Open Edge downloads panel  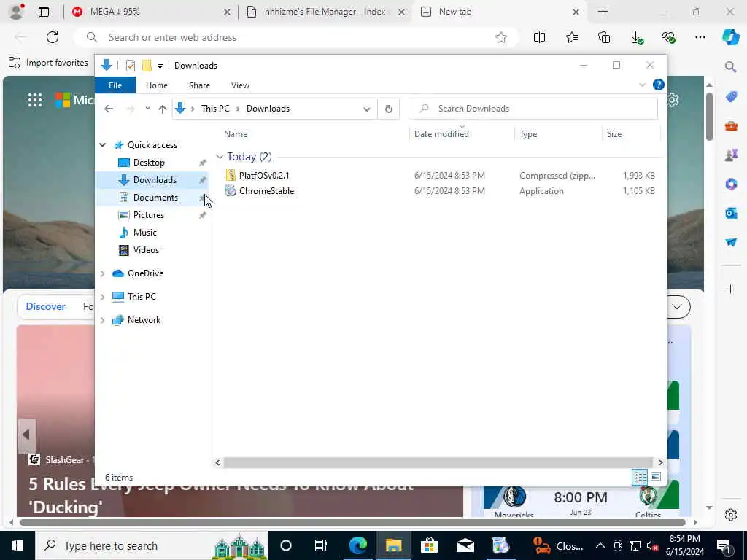pos(637,38)
